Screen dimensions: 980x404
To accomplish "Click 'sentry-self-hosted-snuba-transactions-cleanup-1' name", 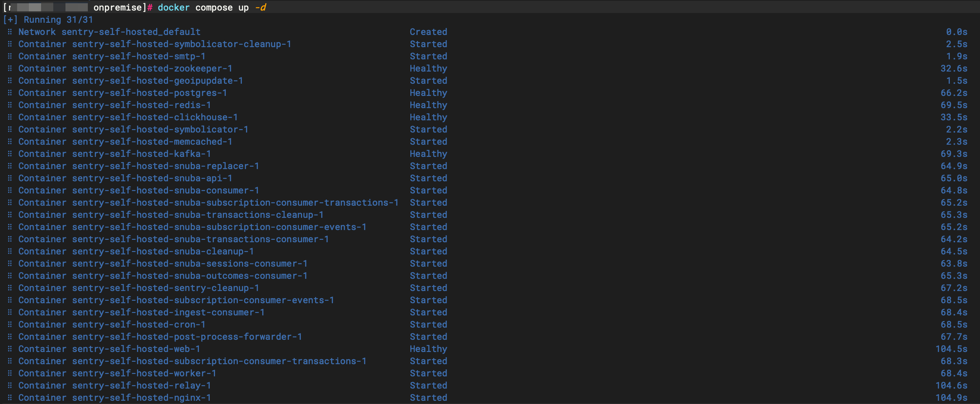I will 198,215.
